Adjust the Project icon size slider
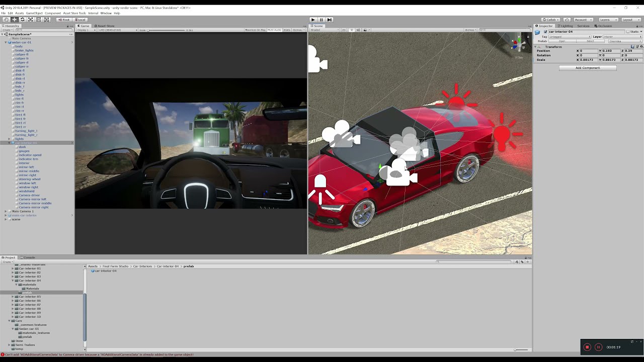Screen dimensions: 644x362 (x=521, y=350)
